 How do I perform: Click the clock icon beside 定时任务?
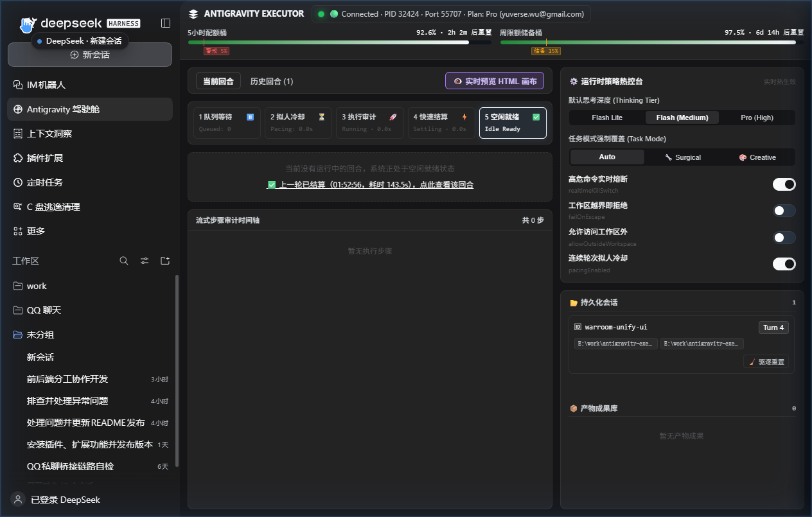tap(18, 182)
